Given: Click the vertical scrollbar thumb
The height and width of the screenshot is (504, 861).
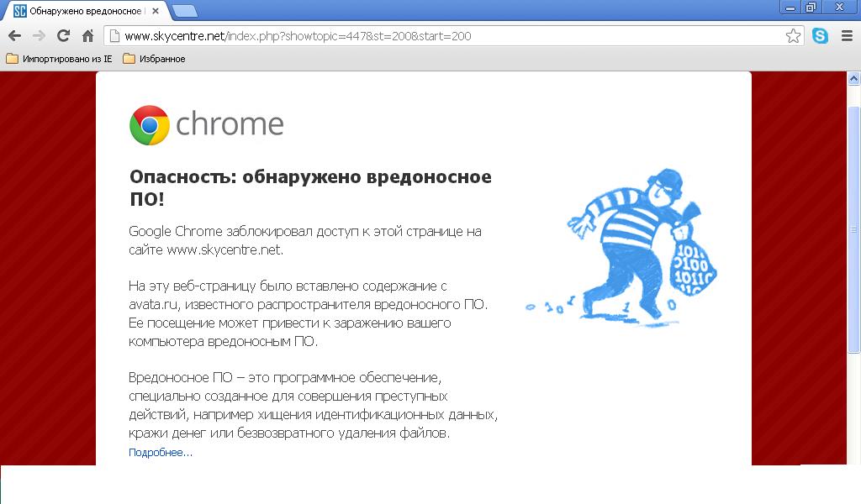Looking at the screenshot, I should (x=853, y=230).
